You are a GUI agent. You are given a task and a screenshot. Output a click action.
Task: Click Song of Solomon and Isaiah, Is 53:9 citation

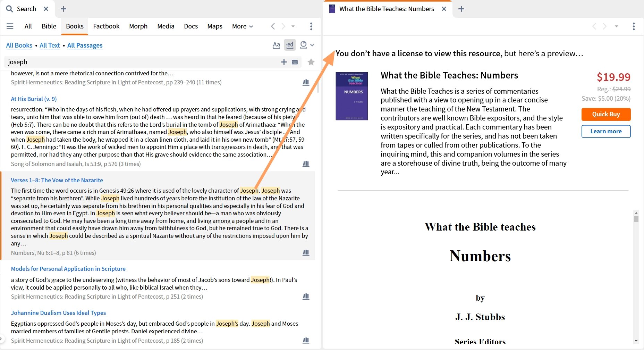click(76, 164)
